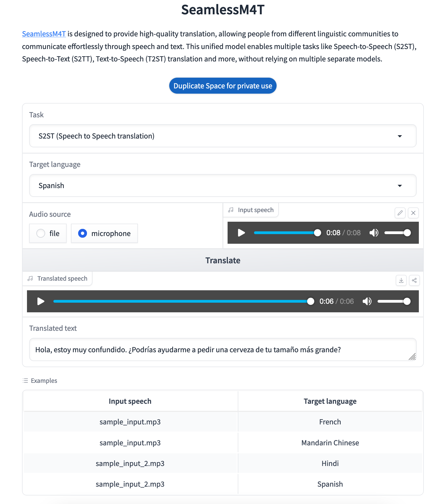Load example with Mandarin Chinese target

click(x=223, y=443)
